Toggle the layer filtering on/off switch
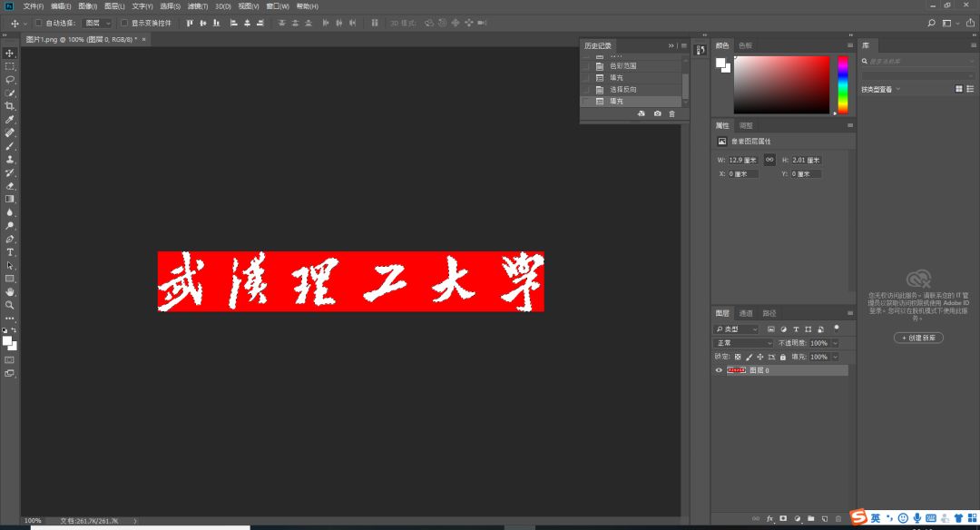Image resolution: width=980 pixels, height=530 pixels. pyautogui.click(x=837, y=328)
